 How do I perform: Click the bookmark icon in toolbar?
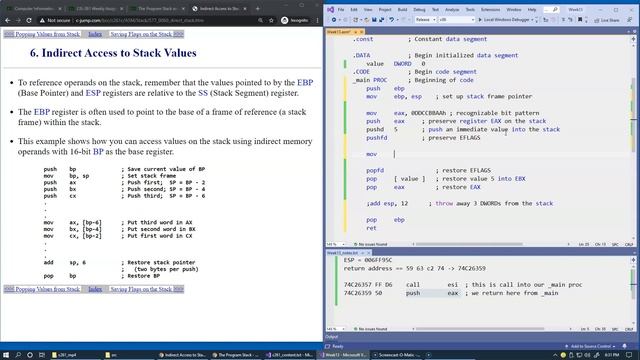click(580, 20)
